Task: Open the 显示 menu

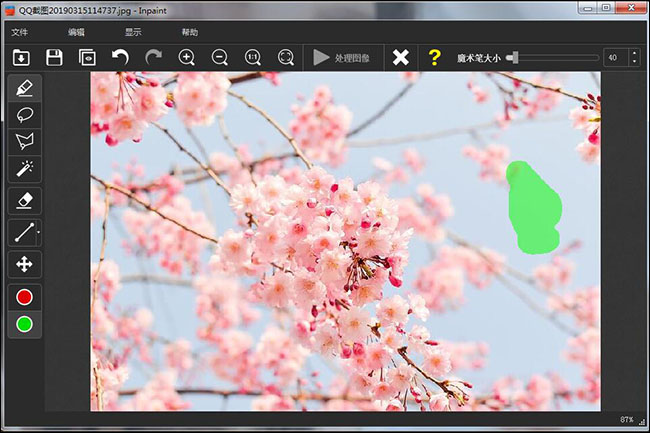Action: pyautogui.click(x=133, y=32)
